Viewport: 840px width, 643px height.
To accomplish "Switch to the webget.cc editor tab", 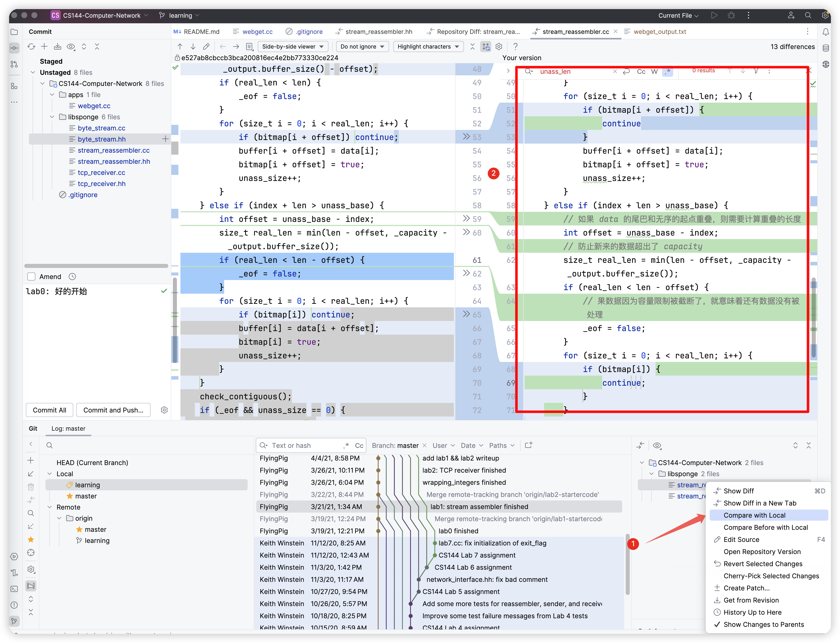I will [253, 32].
